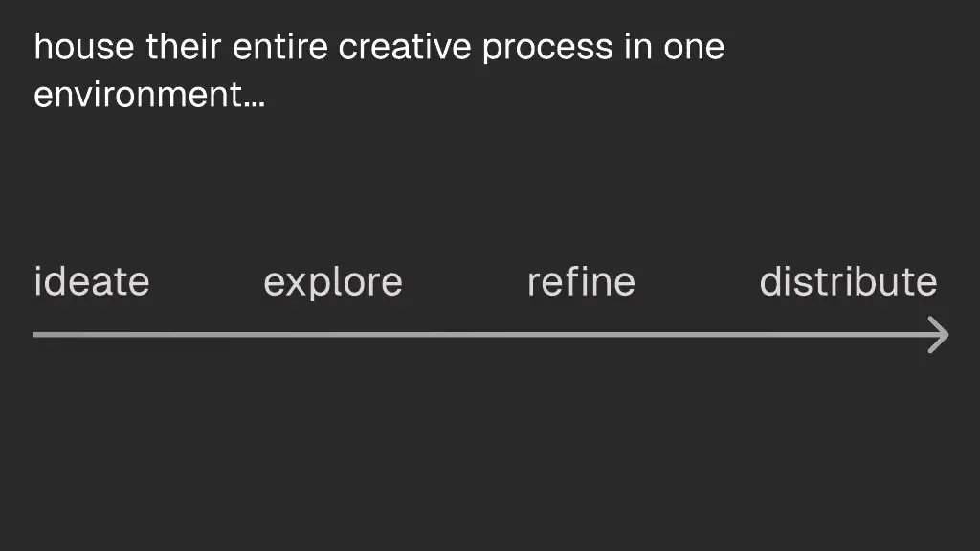This screenshot has width=980, height=551.
Task: Click the arrow line directly beneath "ideate"
Action: pyautogui.click(x=92, y=335)
